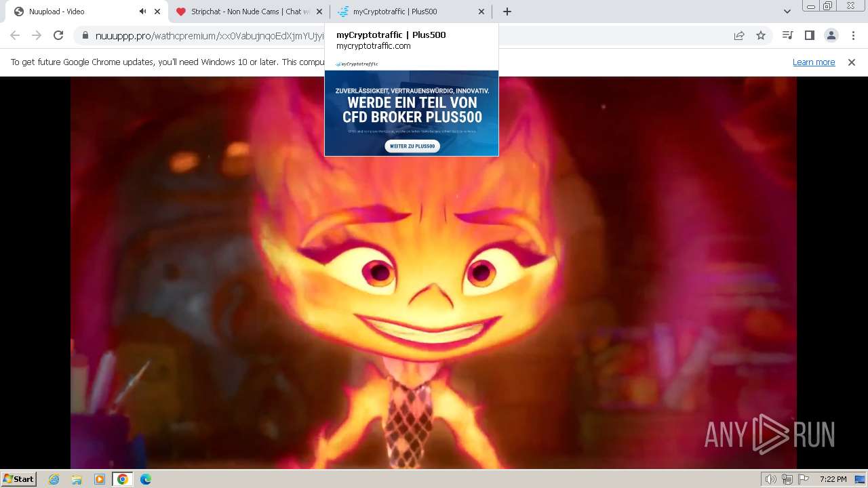The image size is (868, 488).
Task: Open a new tab with plus button
Action: click(x=507, y=12)
